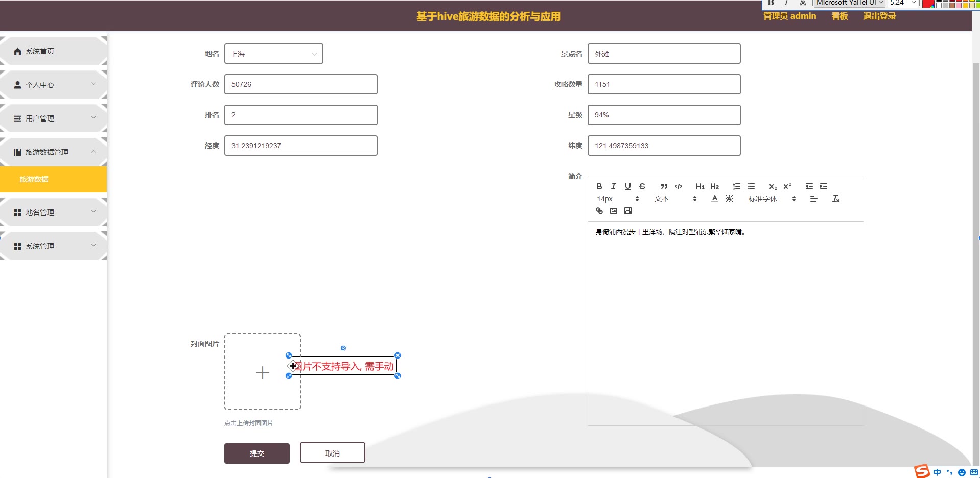
Task: Cancel editing with 取消
Action: pyautogui.click(x=333, y=453)
